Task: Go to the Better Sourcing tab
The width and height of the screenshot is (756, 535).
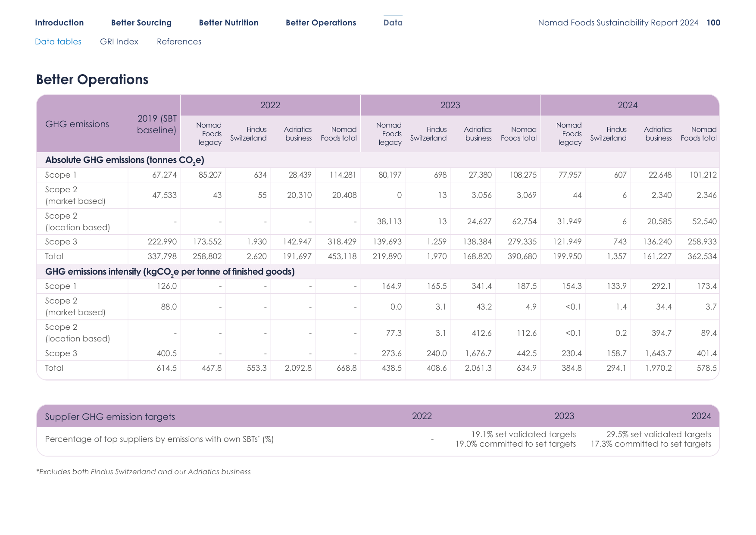Action: click(141, 23)
